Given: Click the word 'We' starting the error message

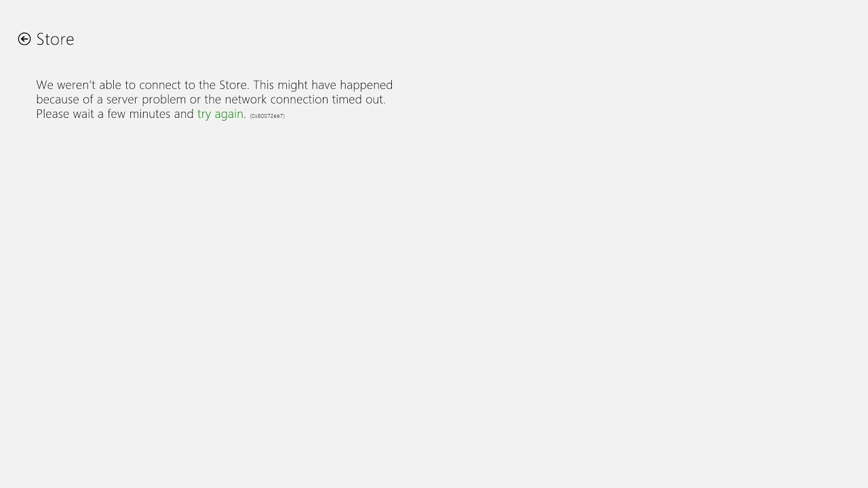Looking at the screenshot, I should [x=44, y=85].
